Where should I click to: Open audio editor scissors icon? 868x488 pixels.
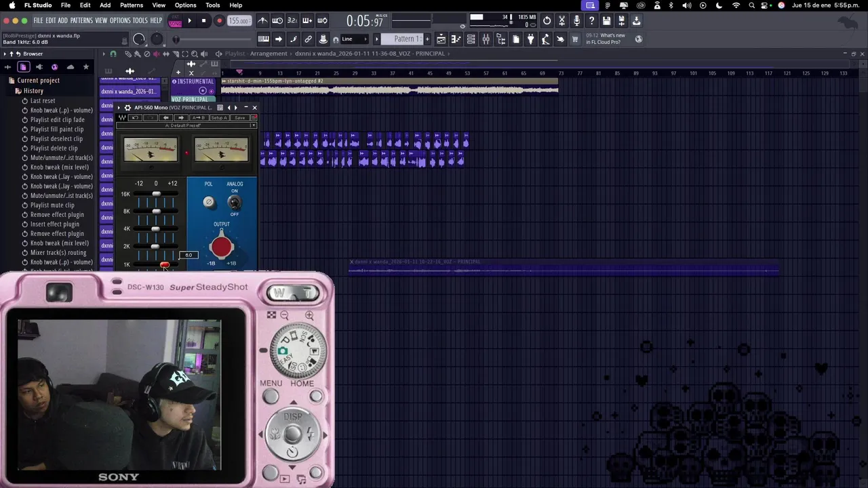click(561, 21)
